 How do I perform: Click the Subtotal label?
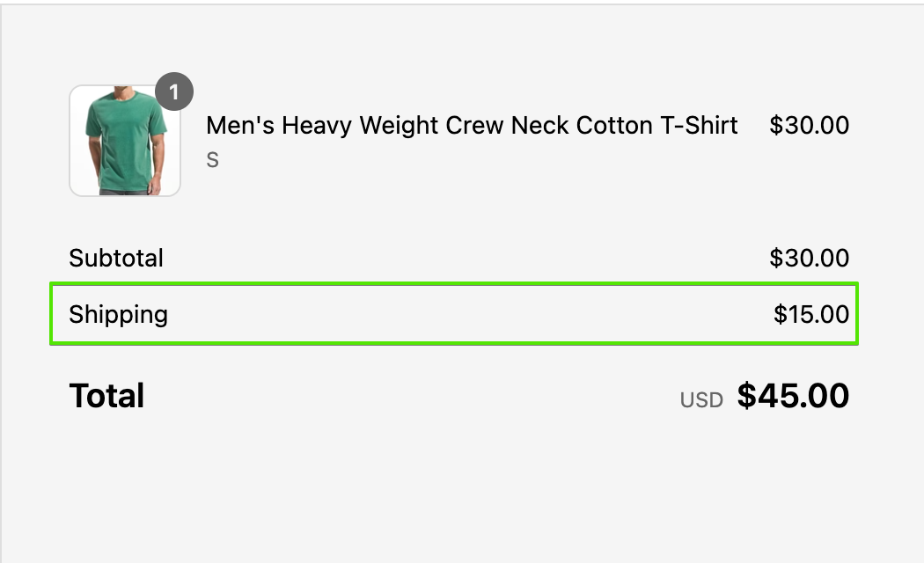coord(116,258)
